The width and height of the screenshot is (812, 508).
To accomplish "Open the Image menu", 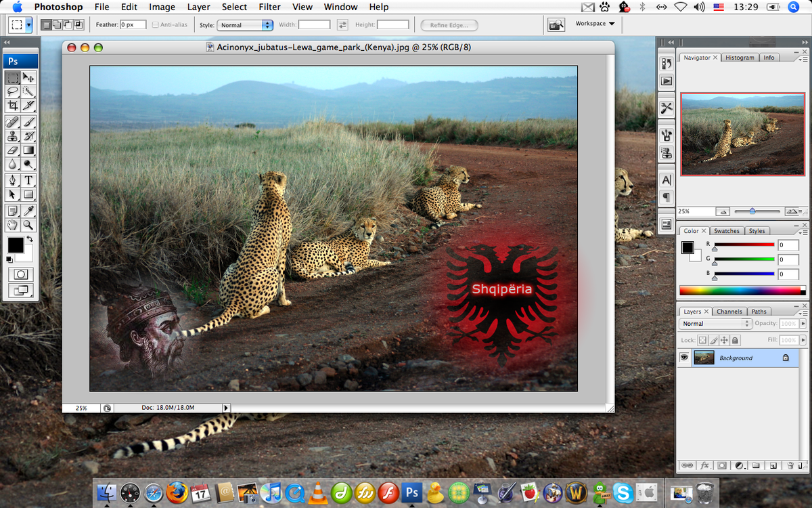I will coord(162,7).
